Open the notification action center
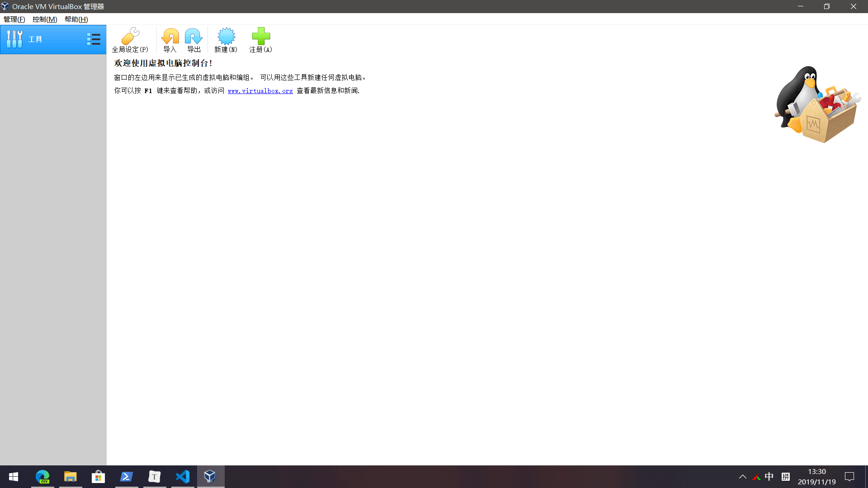The width and height of the screenshot is (868, 488). tap(849, 477)
